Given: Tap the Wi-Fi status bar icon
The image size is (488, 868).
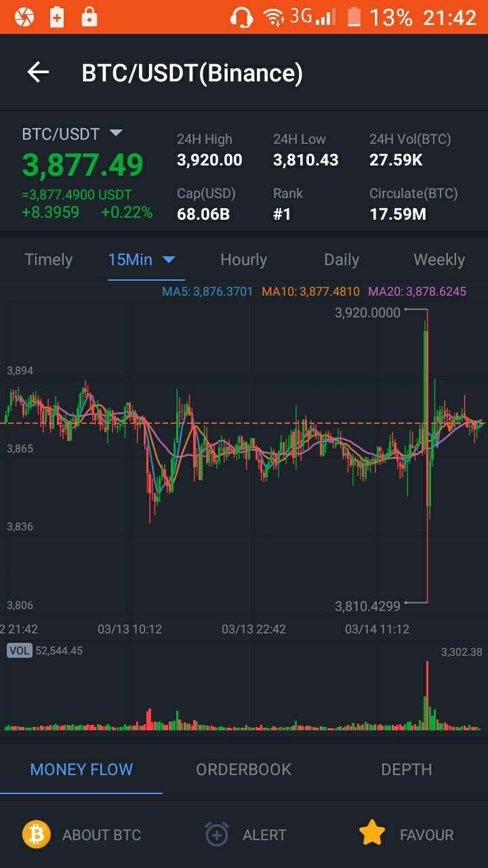Looking at the screenshot, I should click(x=274, y=18).
